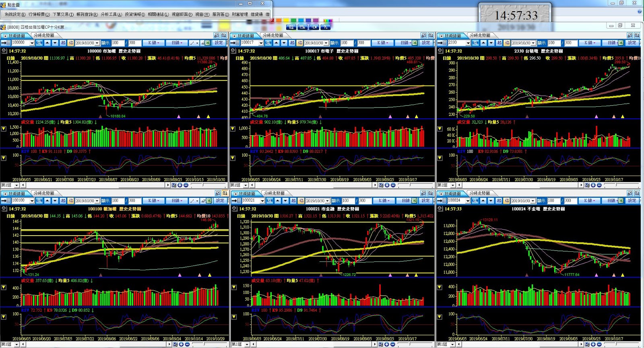The width and height of the screenshot is (644, 348).
Task: Click the blue help question-mark button in the top toolbar
Action: (326, 27)
